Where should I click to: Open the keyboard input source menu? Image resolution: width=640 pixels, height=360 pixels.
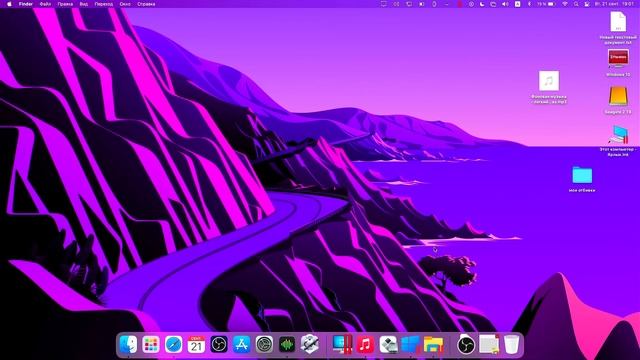pos(518,4)
